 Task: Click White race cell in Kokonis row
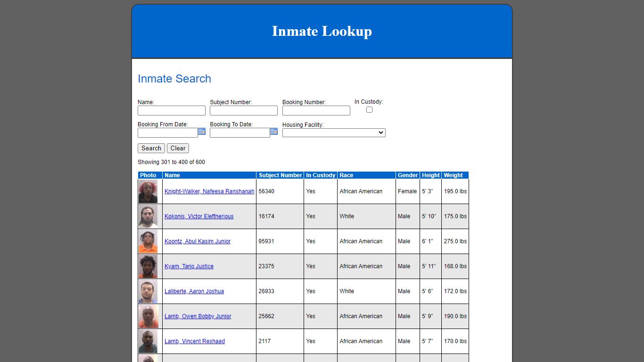pyautogui.click(x=366, y=216)
